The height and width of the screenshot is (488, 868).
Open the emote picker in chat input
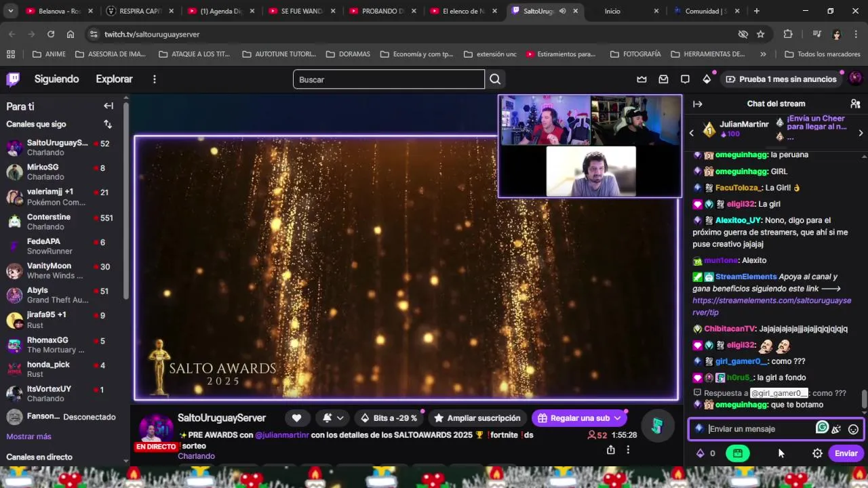coord(853,429)
